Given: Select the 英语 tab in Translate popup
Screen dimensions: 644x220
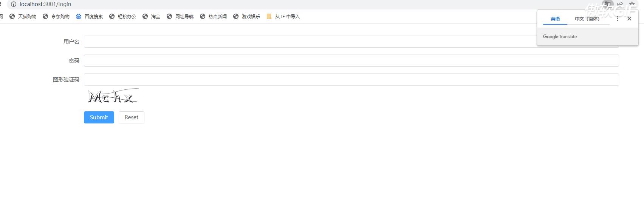Looking at the screenshot, I should 555,19.
